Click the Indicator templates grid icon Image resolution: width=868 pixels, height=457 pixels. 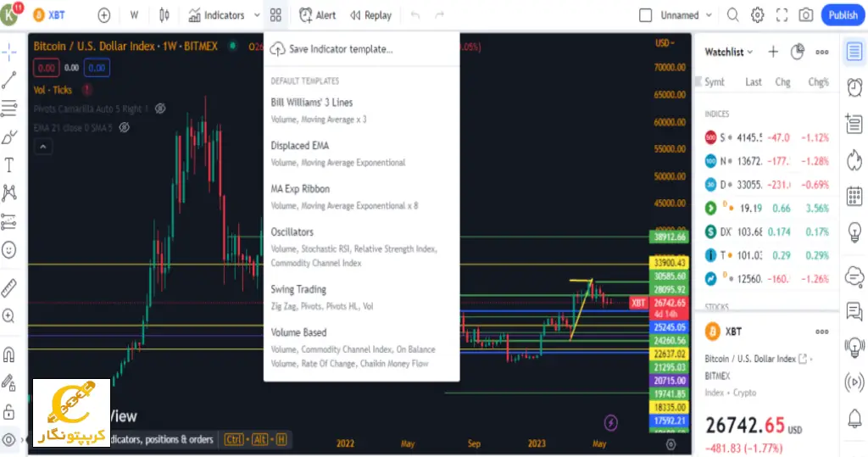click(275, 15)
